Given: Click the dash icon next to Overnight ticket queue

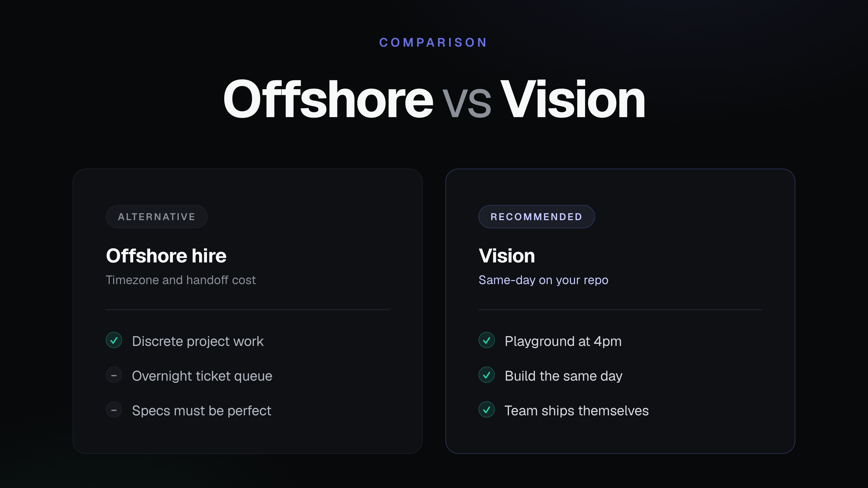Looking at the screenshot, I should point(114,375).
